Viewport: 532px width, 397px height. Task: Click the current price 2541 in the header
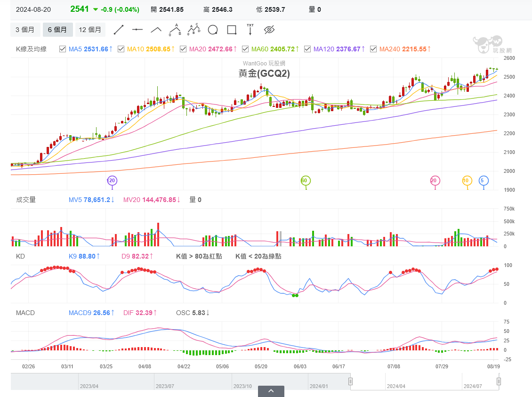[x=80, y=9]
